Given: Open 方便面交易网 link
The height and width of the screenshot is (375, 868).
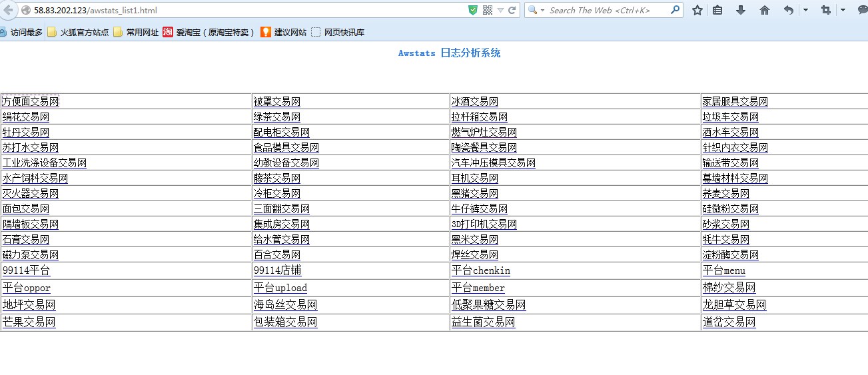Looking at the screenshot, I should click(x=31, y=101).
